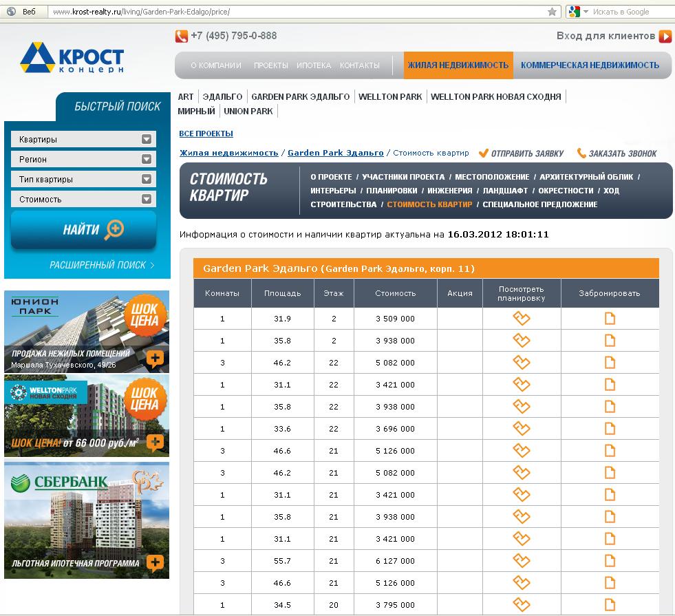Click the browser address bar
The height and width of the screenshot is (616, 675).
tap(297, 12)
